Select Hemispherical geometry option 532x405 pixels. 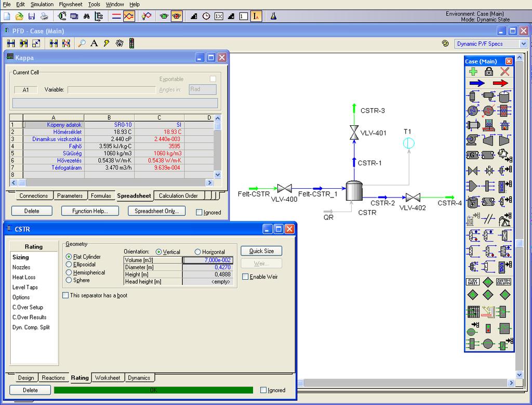[69, 272]
